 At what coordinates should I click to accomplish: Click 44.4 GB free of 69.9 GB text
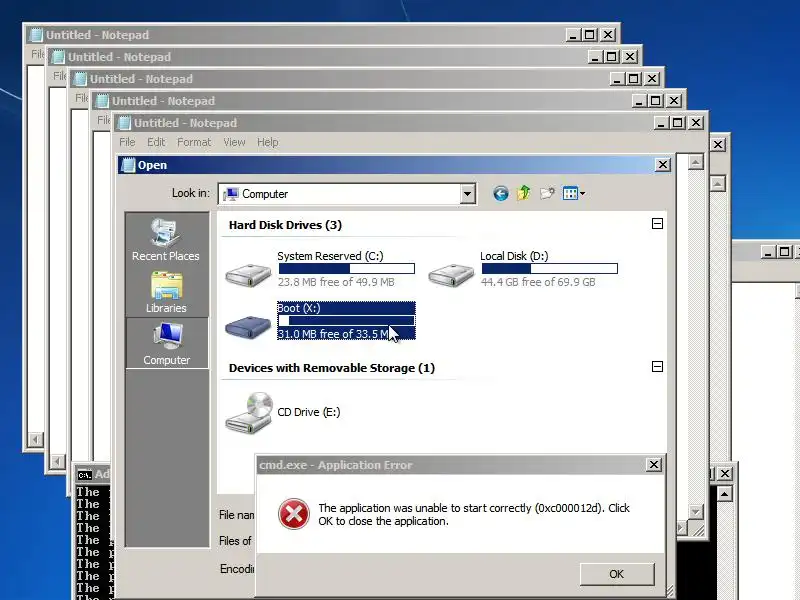click(x=538, y=282)
